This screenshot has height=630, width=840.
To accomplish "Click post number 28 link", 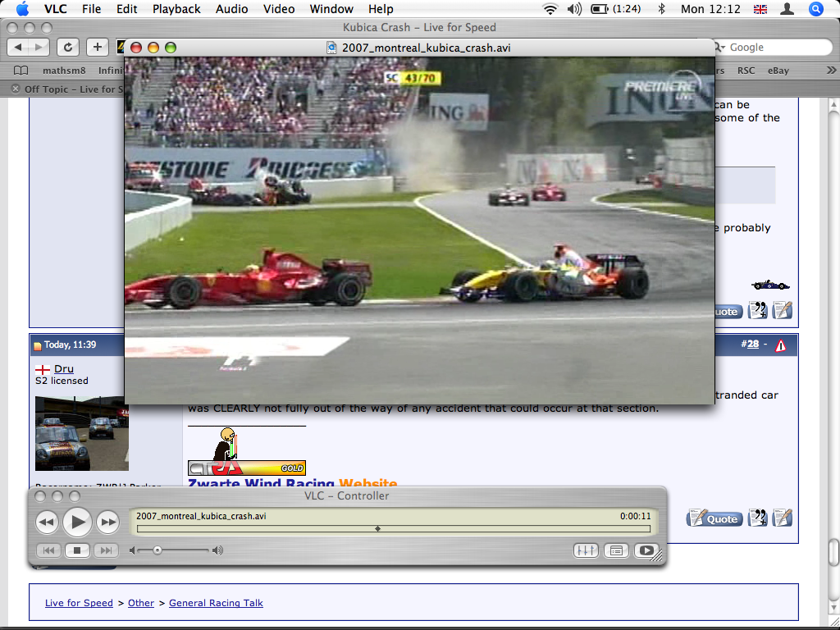I will [753, 344].
